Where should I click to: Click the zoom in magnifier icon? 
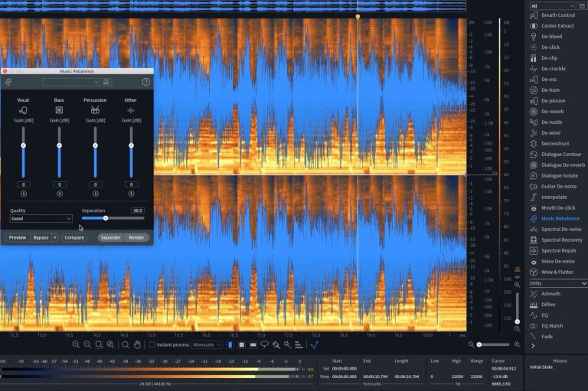(x=76, y=345)
